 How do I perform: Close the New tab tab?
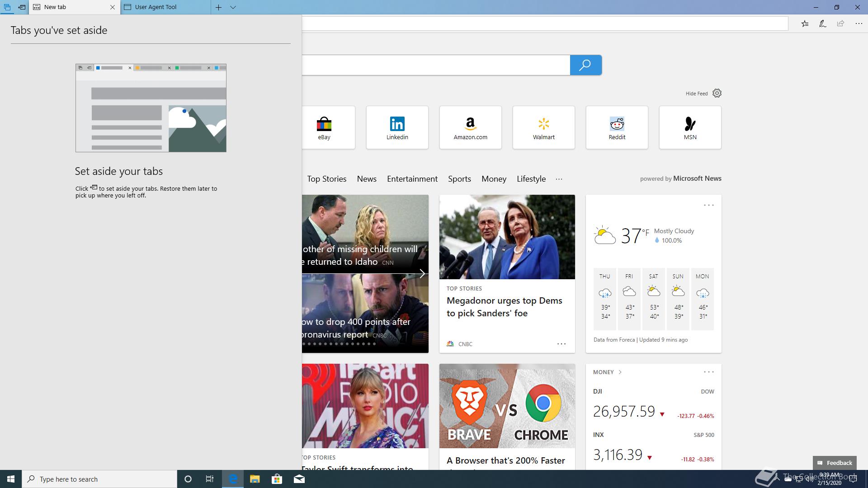click(x=113, y=7)
